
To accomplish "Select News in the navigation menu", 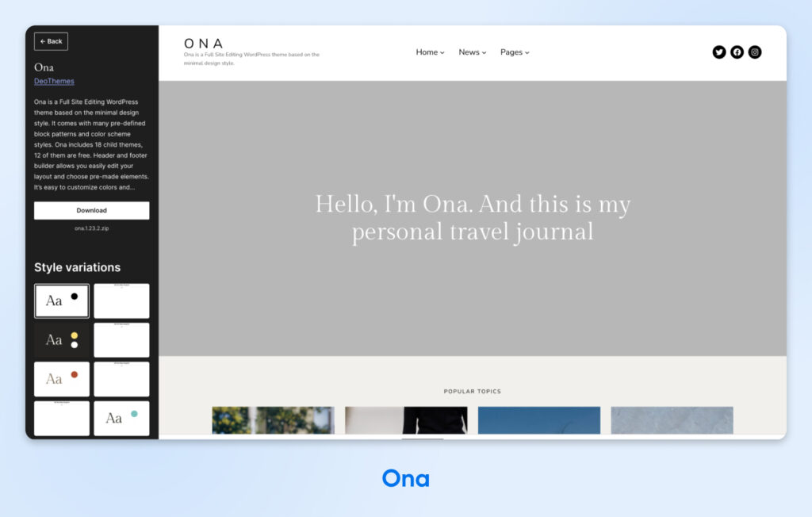I will 469,52.
